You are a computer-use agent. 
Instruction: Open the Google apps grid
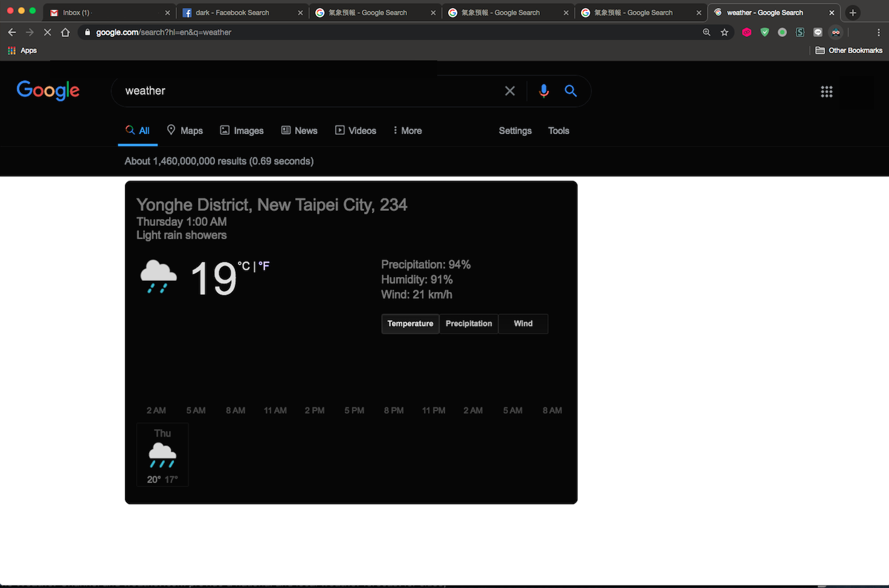coord(827,91)
